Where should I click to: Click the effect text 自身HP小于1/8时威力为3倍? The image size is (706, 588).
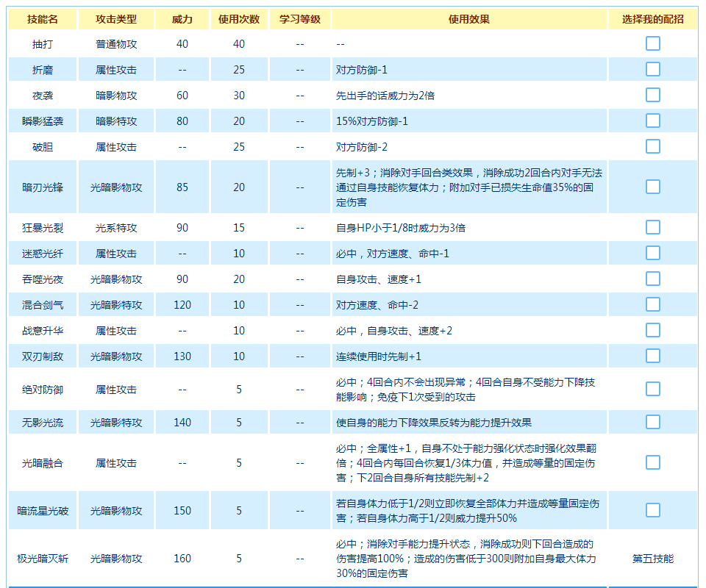(401, 228)
